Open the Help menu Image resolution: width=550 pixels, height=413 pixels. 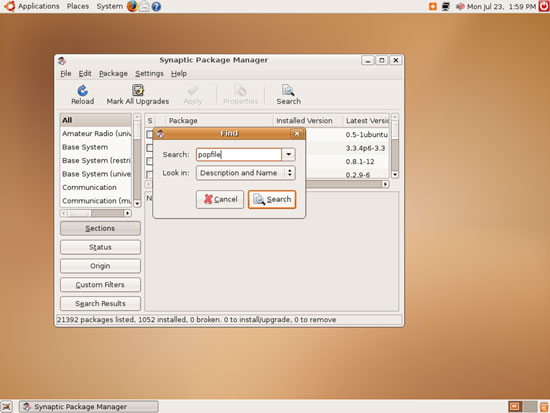pos(179,73)
